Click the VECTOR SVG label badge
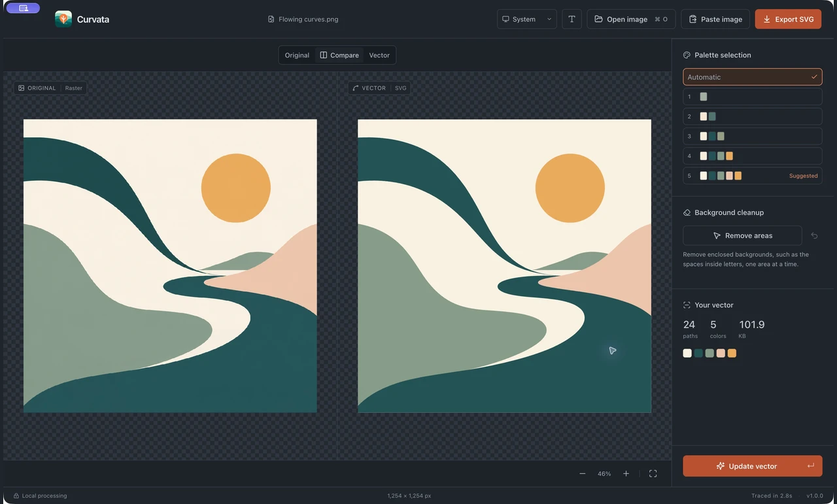 [379, 88]
